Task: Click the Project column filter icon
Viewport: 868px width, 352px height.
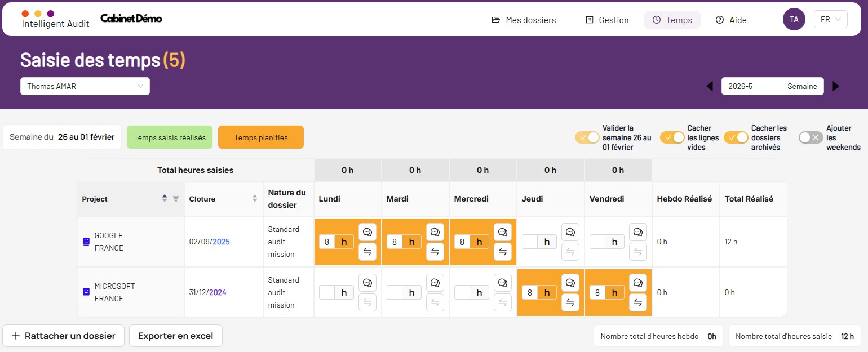Action: (175, 199)
